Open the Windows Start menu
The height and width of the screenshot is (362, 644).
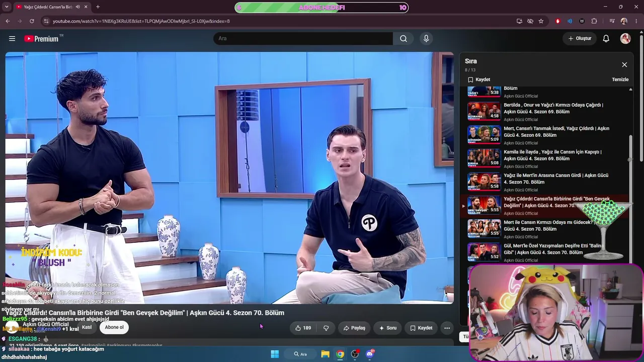pos(275,354)
